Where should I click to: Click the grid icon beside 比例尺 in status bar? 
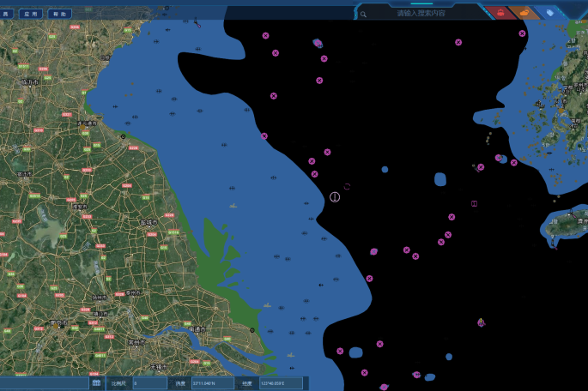96,383
